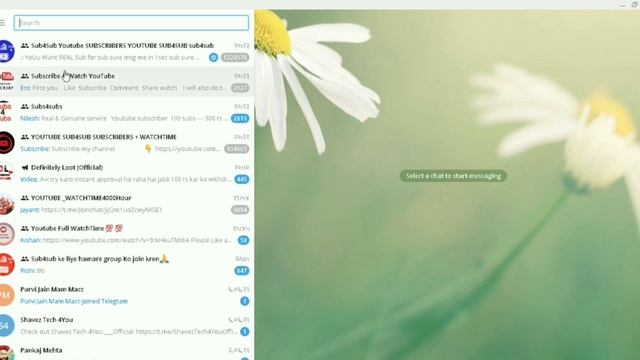Click unread counter of Sub4Sub Youtube SUBSCRIBERS chat

(x=235, y=58)
